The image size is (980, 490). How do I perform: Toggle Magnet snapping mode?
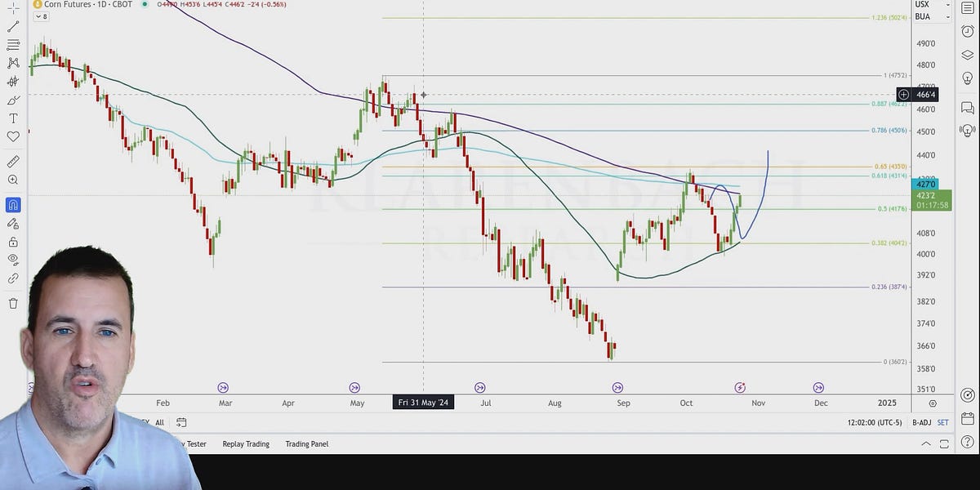point(13,205)
